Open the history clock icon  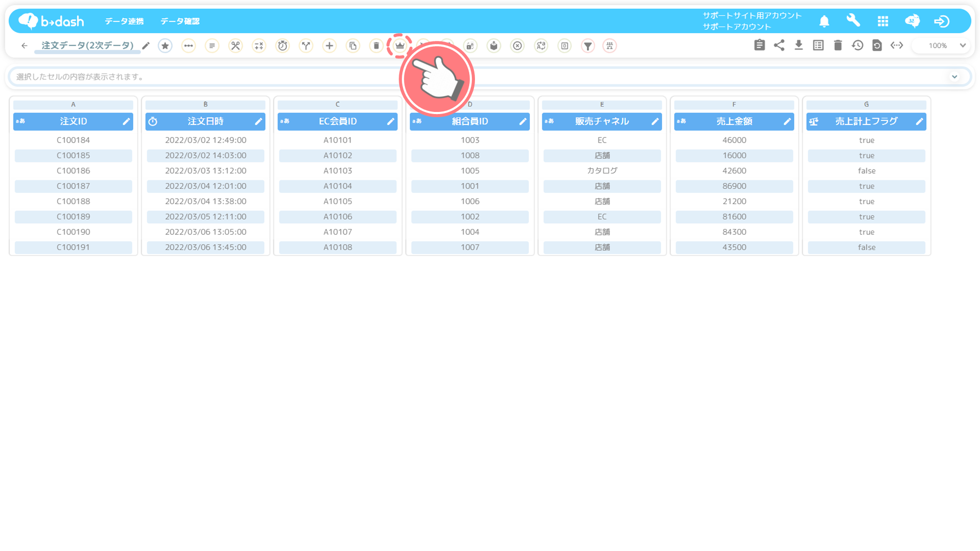[x=858, y=45]
